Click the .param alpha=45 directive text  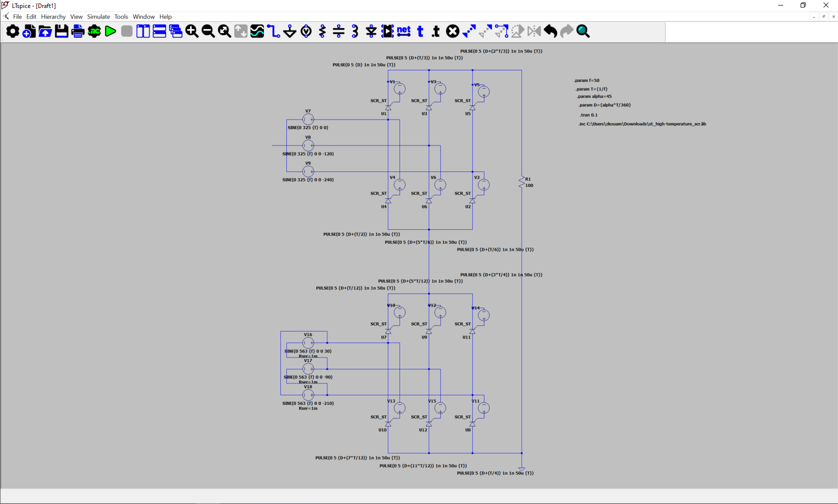coord(594,97)
